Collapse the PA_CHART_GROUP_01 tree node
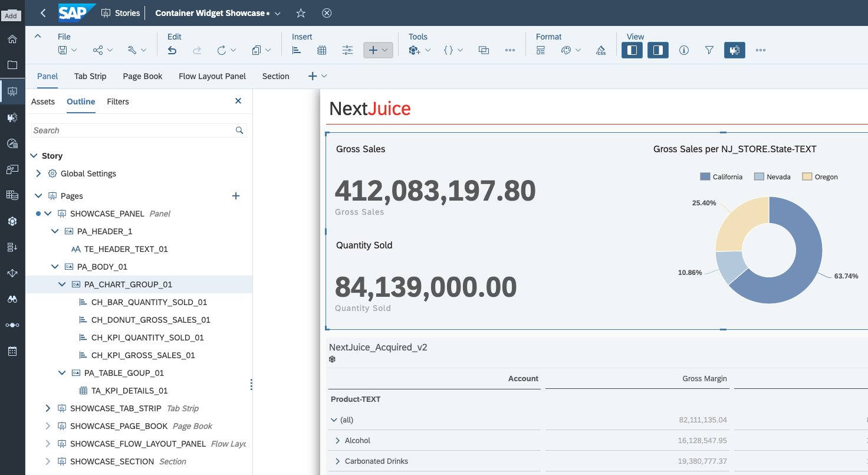This screenshot has height=475, width=868. [x=62, y=284]
